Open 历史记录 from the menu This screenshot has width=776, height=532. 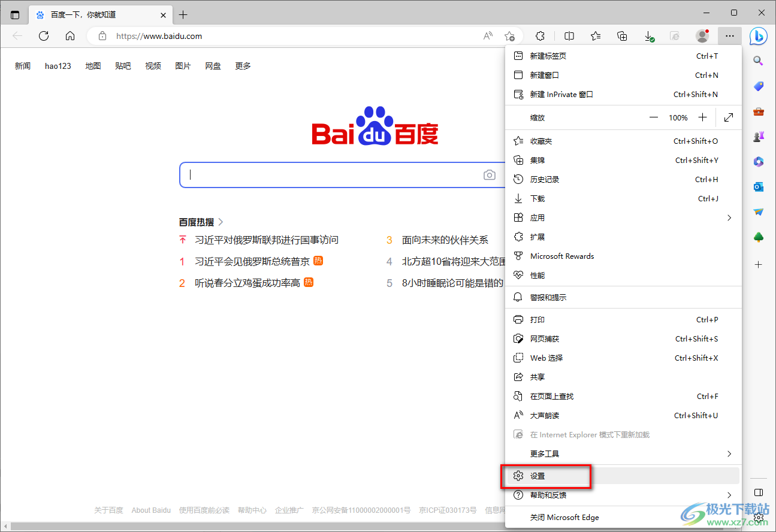(x=623, y=179)
